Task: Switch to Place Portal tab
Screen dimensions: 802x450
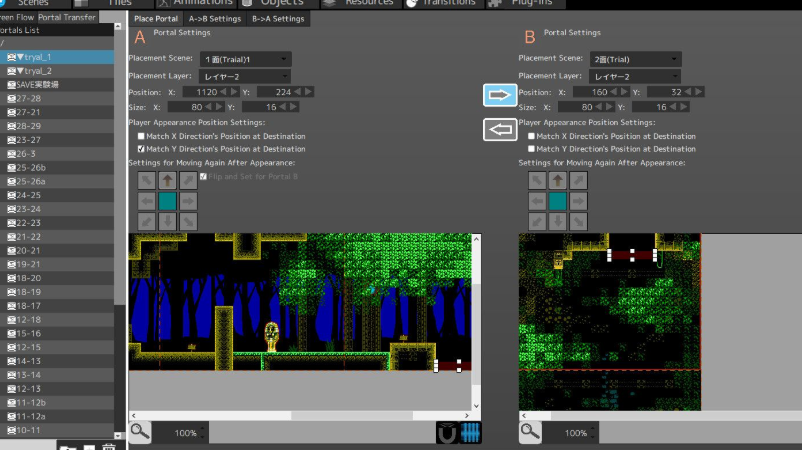Action: (x=155, y=19)
